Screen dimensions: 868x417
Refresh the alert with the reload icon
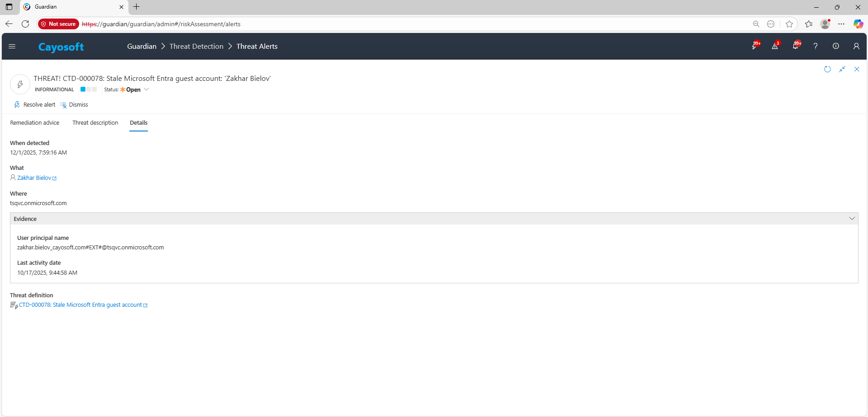[827, 69]
